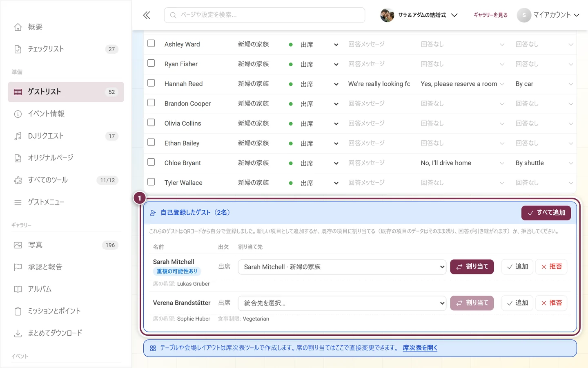This screenshot has height=368, width=588.
Task: Open the 統合先を選択 dropdown for Verena
Action: tap(342, 303)
